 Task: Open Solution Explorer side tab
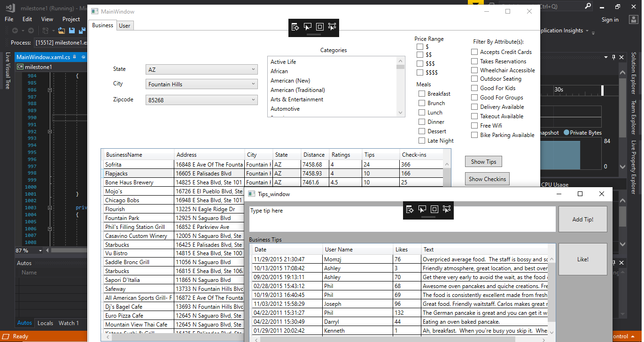(x=634, y=73)
